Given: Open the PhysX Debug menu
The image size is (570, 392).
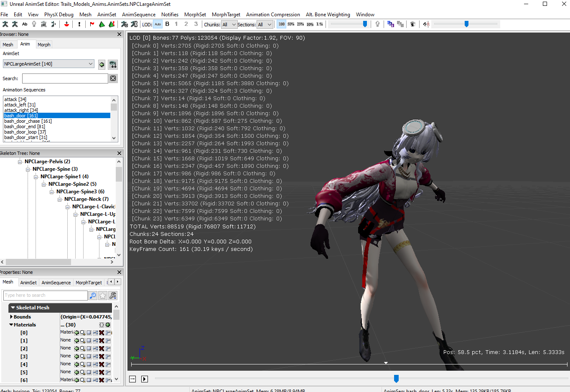Looking at the screenshot, I should tap(59, 15).
